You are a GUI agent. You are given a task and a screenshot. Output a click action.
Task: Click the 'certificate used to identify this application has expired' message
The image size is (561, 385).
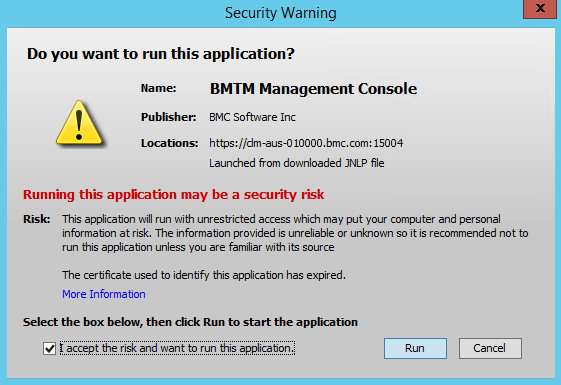click(204, 275)
